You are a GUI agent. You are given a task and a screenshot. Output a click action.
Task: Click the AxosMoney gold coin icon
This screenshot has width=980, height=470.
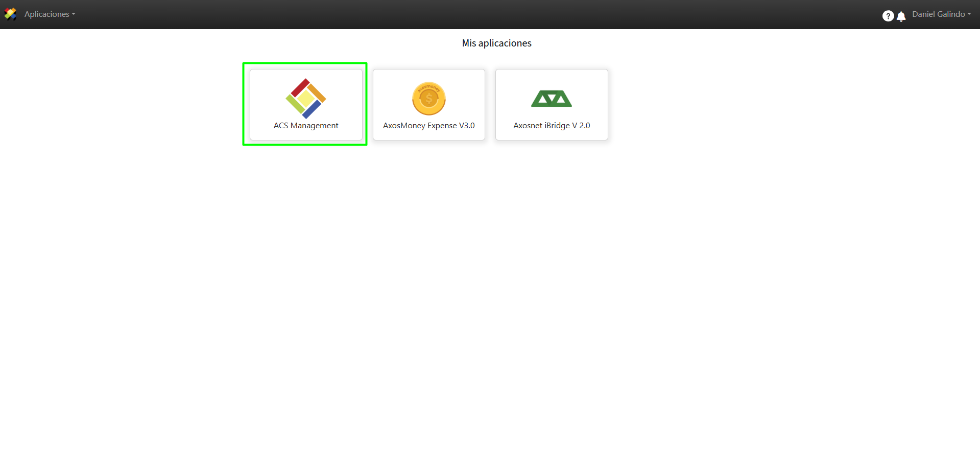pyautogui.click(x=429, y=99)
